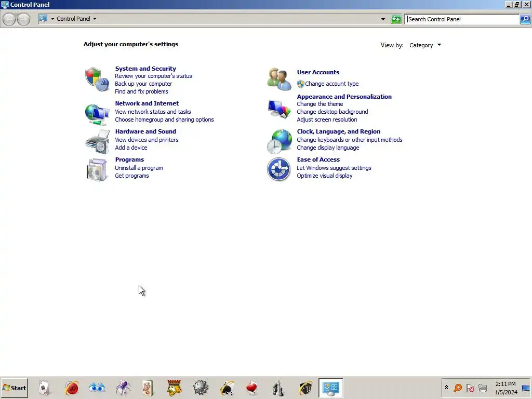
Task: Click the Show desktop button in tray
Action: pyautogui.click(x=526, y=388)
